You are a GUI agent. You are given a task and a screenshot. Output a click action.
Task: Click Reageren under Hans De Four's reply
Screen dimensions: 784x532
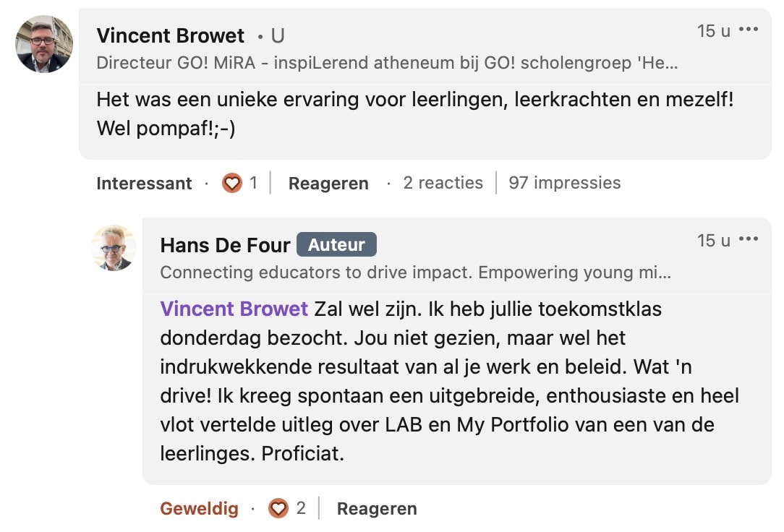pos(377,509)
